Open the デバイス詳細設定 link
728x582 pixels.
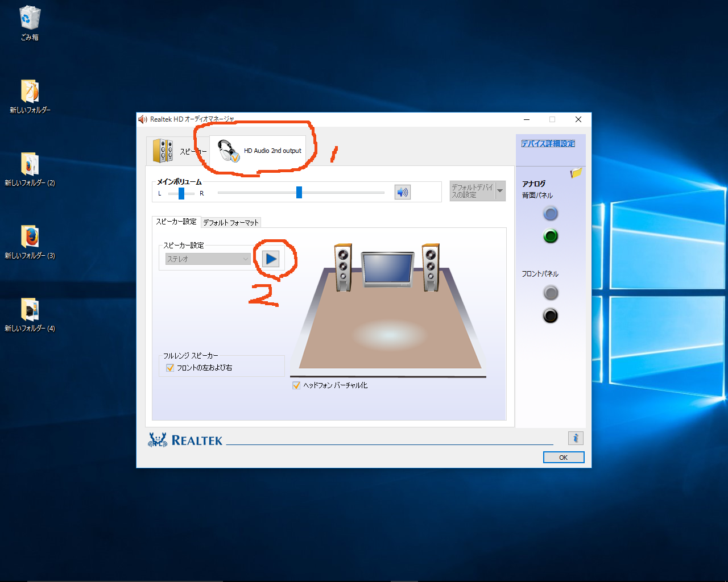[x=548, y=143]
